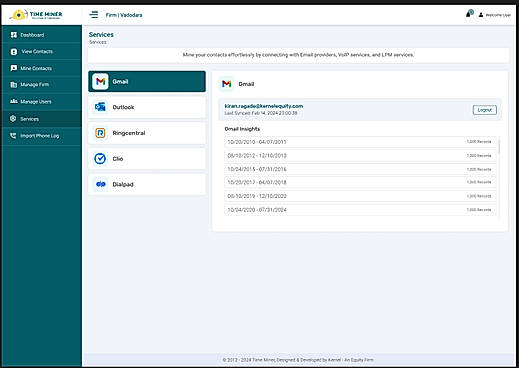Click the View Contacts sidebar icon
Image resolution: width=519 pixels, height=368 pixels.
click(x=14, y=52)
